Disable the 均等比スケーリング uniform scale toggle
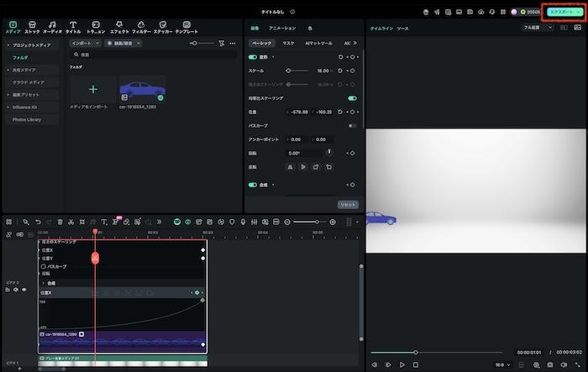Screen dimensions: 588x372 352,98
